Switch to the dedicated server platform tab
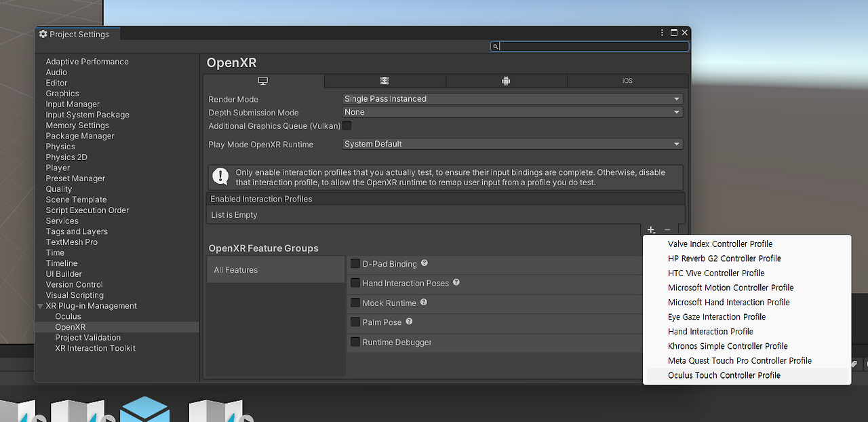 pyautogui.click(x=384, y=81)
